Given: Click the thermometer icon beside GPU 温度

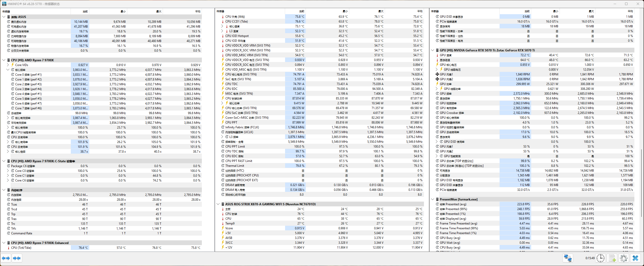Looking at the screenshot, I should click(437, 55).
